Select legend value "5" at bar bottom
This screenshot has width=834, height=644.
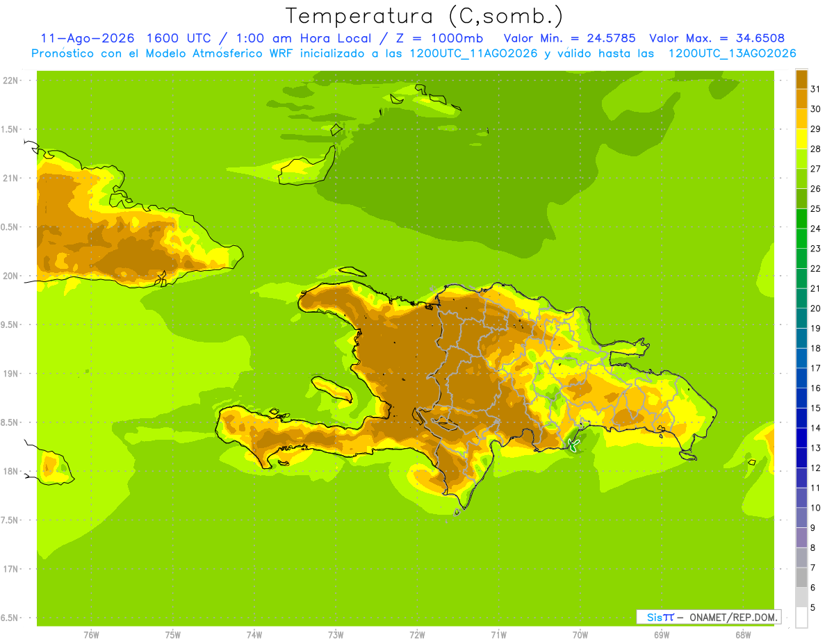click(x=813, y=607)
